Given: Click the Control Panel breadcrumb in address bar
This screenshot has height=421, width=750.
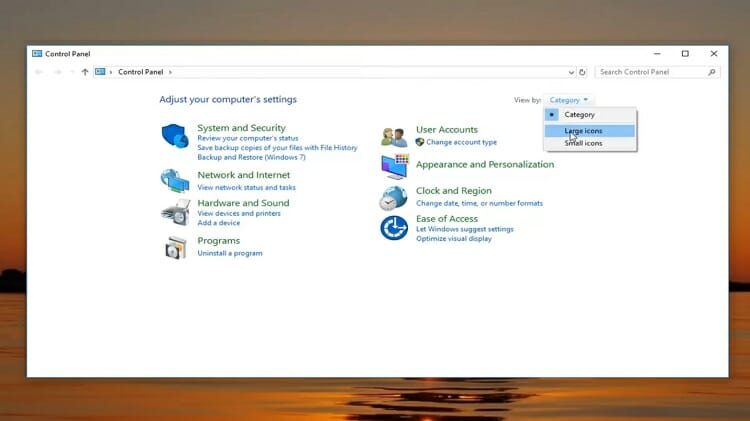Looking at the screenshot, I should tap(141, 72).
